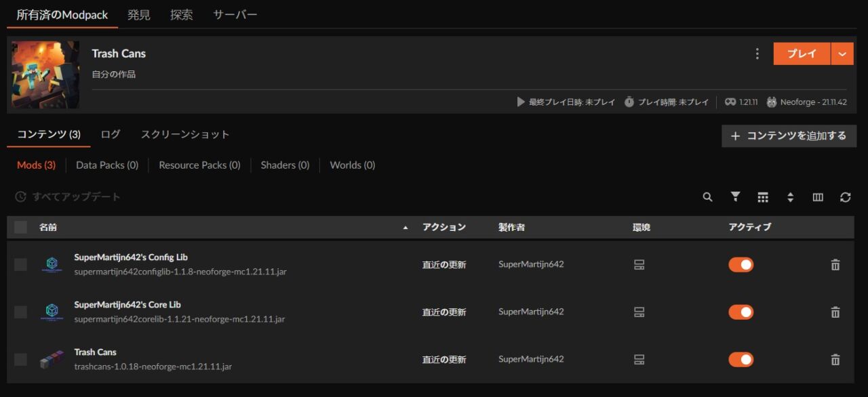Toggle the select-all checkbox in table header
868x397 pixels.
20,228
